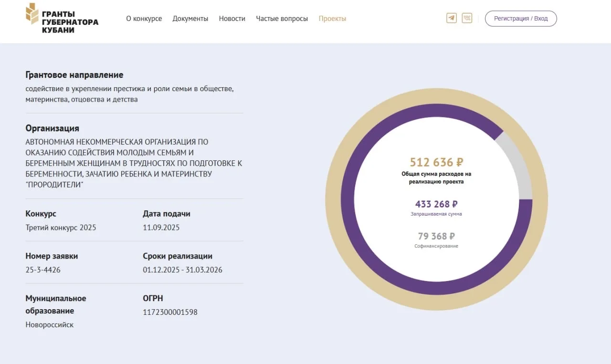Click the golden wheat logo emblem
This screenshot has width=611, height=364.
tap(32, 13)
